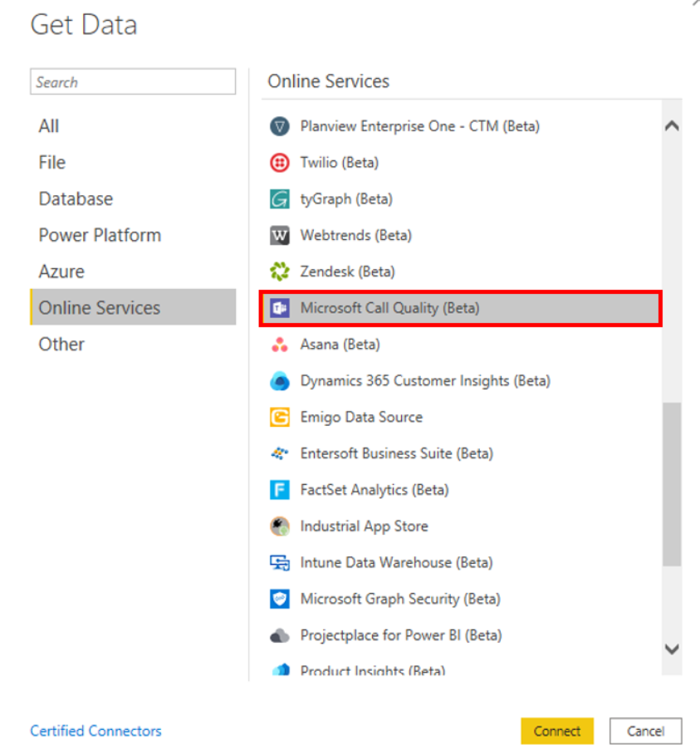Click the scroll down arrow in connector list
700x754 pixels.
[672, 649]
